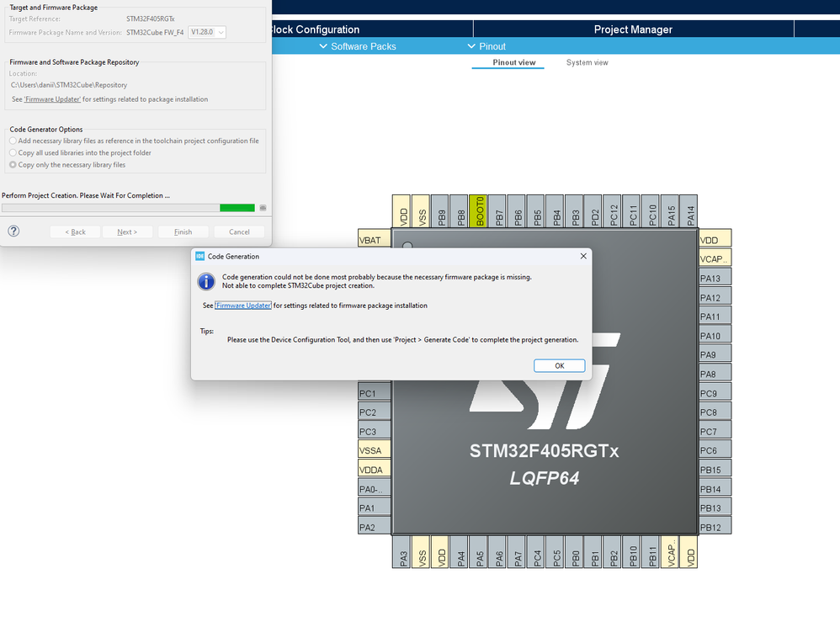Select pin PC9 on the chip's right side

click(715, 393)
